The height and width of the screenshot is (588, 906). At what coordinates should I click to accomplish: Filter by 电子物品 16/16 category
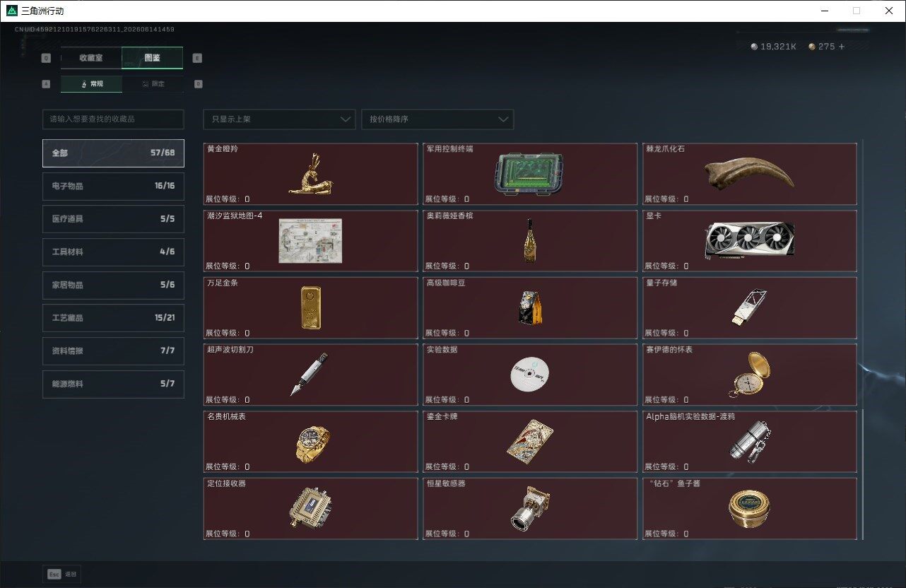pos(113,186)
